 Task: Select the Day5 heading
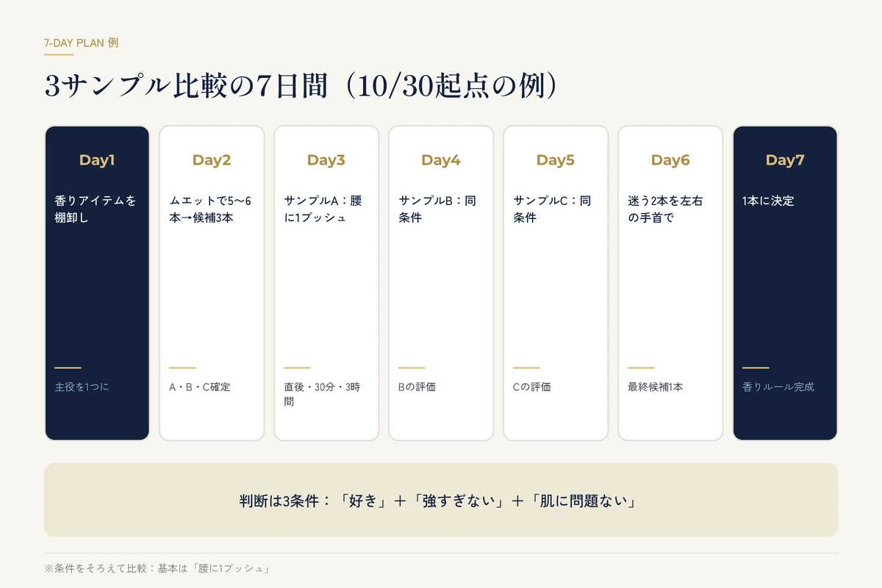click(556, 160)
